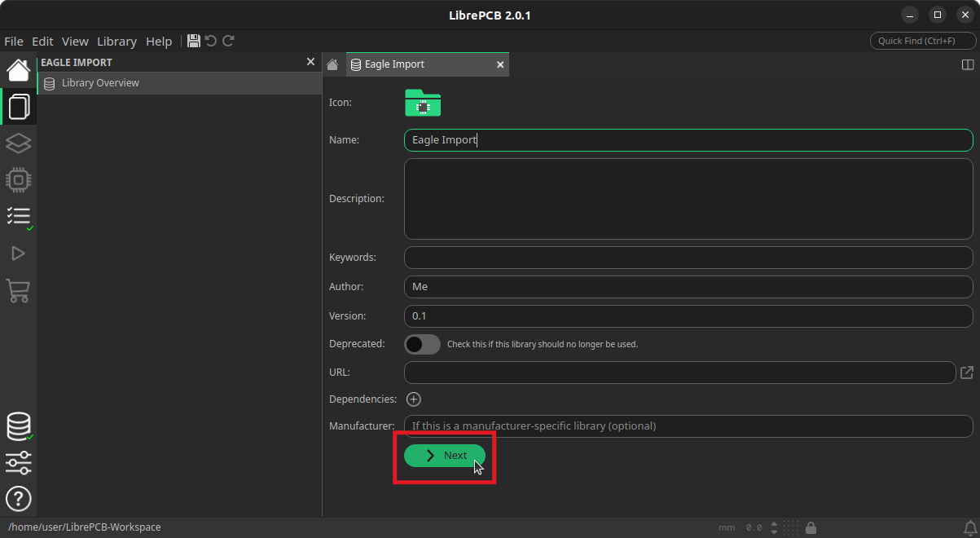This screenshot has height=538, width=980.
Task: Save the library with the floppy icon
Action: click(194, 41)
